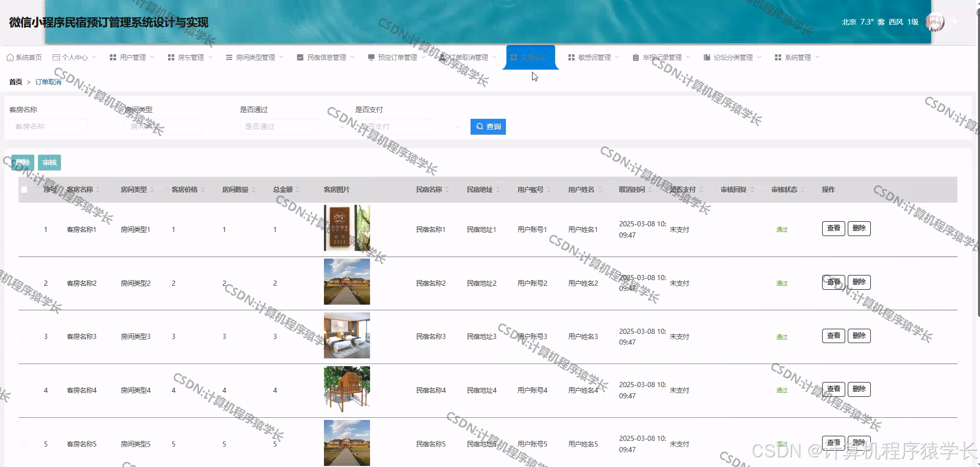The height and width of the screenshot is (467, 980).
Task: Click the blue 查询 search button
Action: click(488, 126)
